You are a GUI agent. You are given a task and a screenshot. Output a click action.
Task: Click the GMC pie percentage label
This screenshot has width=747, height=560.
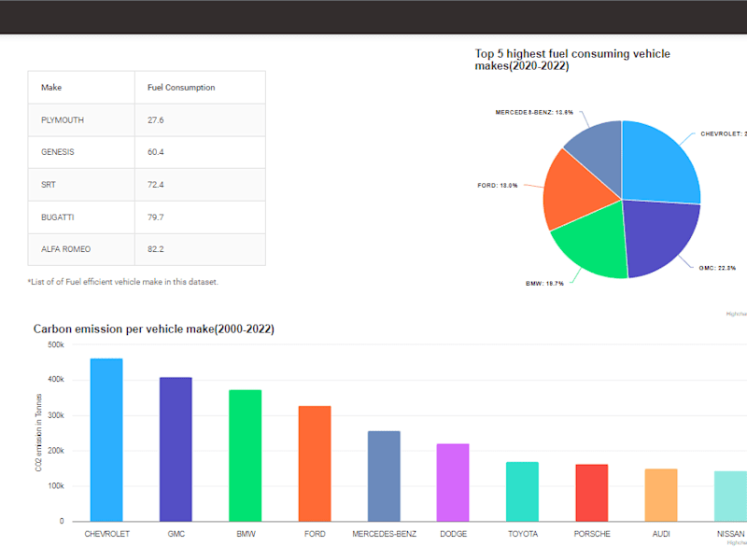(x=717, y=268)
